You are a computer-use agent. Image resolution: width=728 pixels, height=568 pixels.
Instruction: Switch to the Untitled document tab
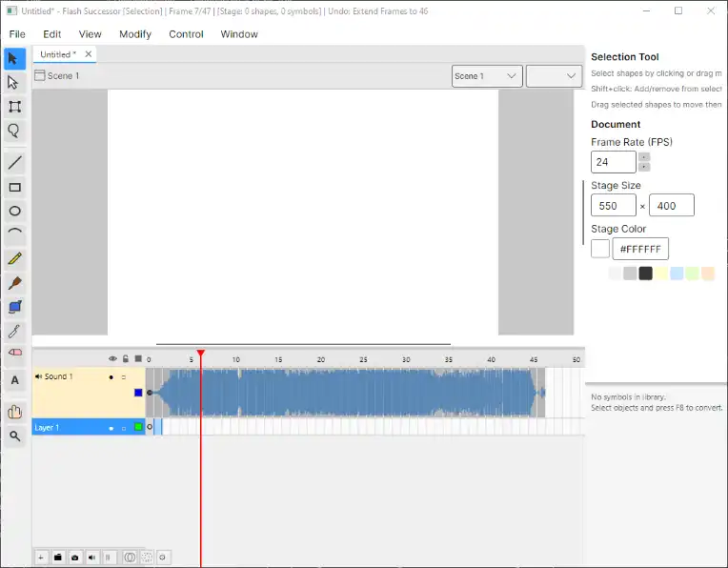tap(58, 55)
